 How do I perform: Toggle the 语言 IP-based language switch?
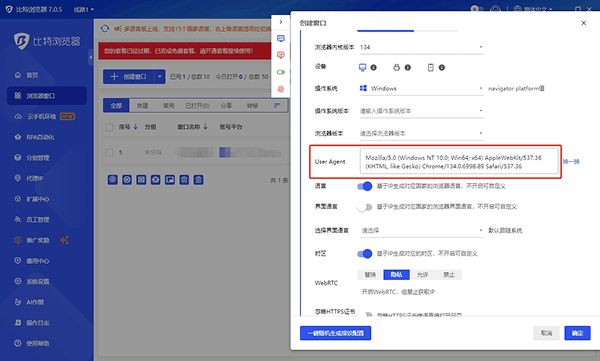click(364, 186)
